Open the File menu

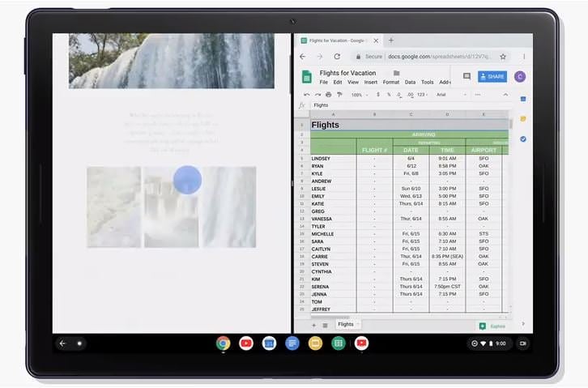tap(324, 82)
